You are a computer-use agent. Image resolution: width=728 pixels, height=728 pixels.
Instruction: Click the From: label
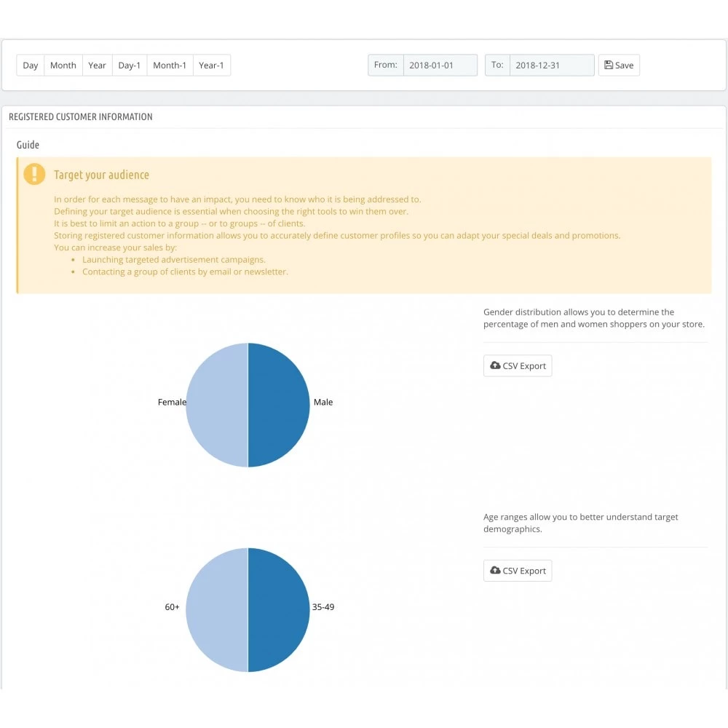(385, 65)
